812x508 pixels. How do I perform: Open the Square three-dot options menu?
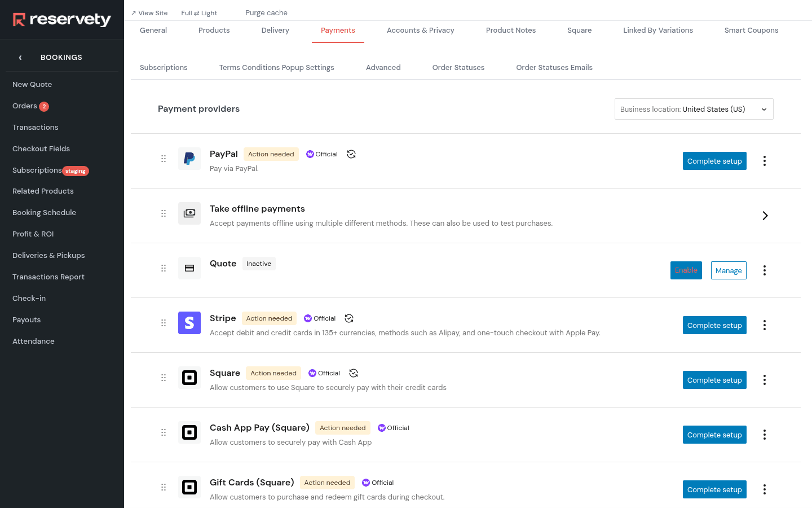click(x=765, y=380)
